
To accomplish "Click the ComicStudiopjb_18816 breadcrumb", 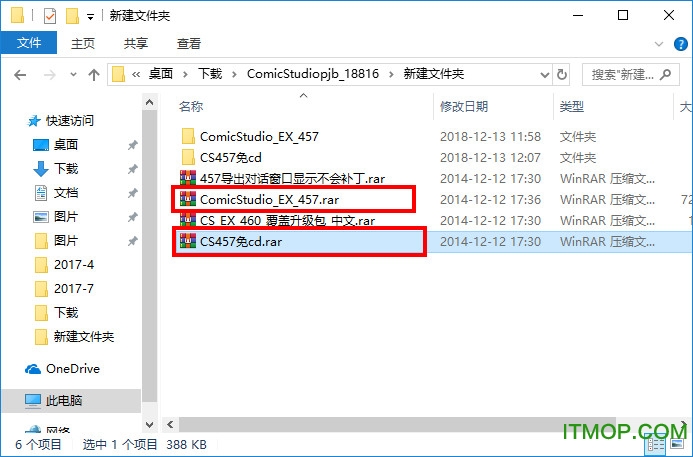I will (313, 74).
